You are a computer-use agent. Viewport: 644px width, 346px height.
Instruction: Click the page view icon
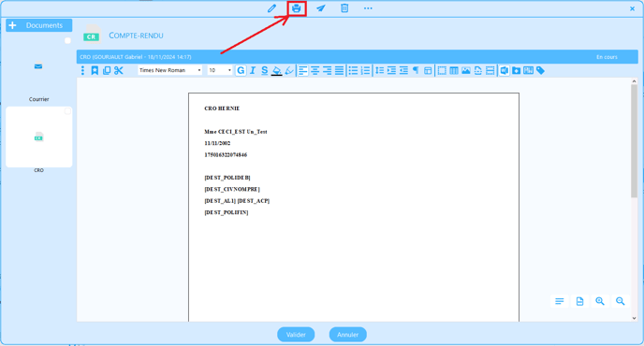(579, 301)
